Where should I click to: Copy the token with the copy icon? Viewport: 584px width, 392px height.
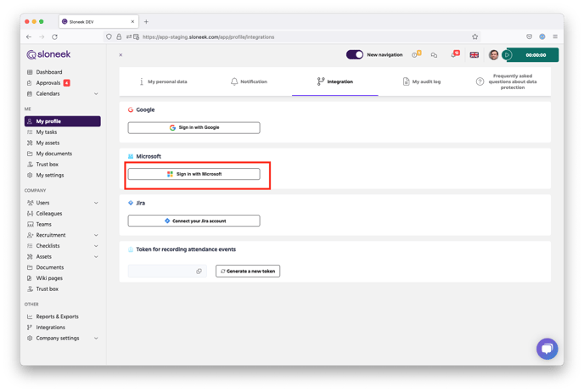pyautogui.click(x=199, y=271)
